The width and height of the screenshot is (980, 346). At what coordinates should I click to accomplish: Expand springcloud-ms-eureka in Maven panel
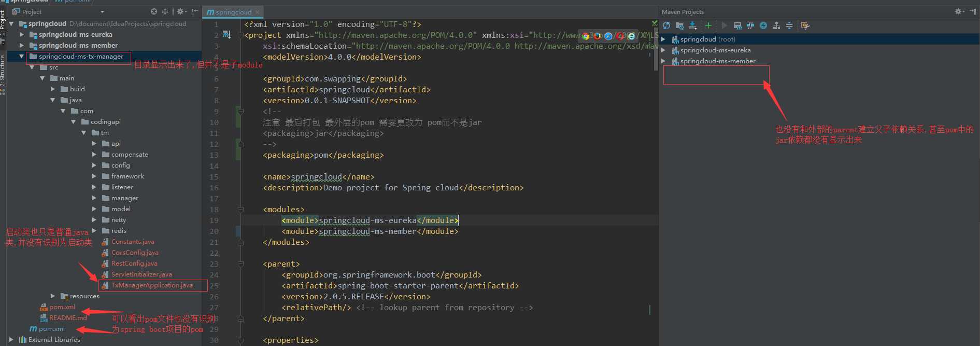663,50
